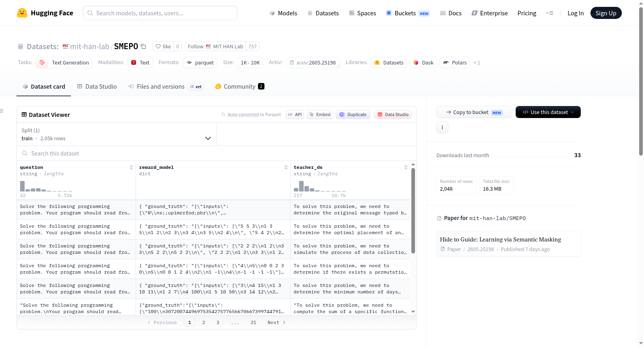Go to page 2 of results
Viewport: 644px width, 347px height.
tap(204, 322)
